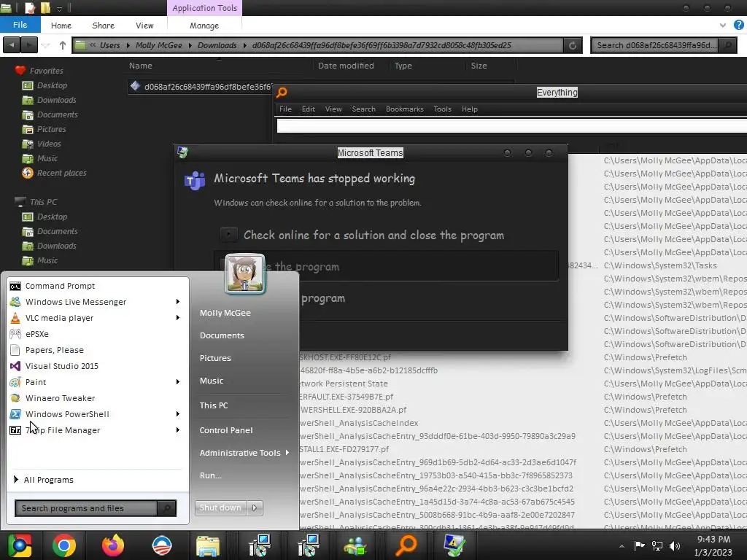747x560 pixels.
Task: Click the Explorer help question mark icon
Action: click(x=739, y=26)
